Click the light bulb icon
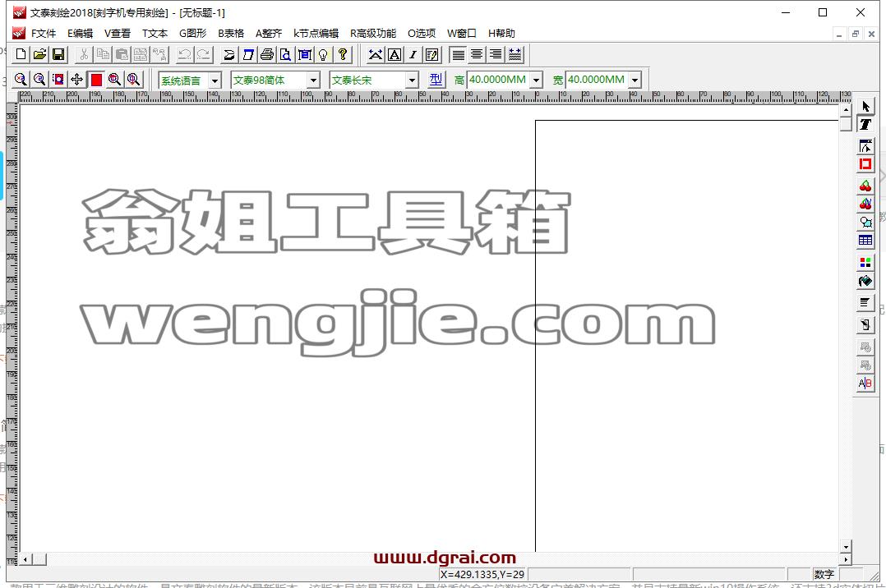886x588 pixels. click(323, 55)
